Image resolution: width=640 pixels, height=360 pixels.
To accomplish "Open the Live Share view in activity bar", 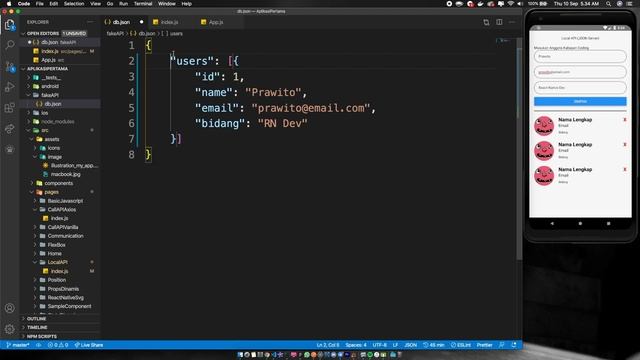I will coord(10,129).
